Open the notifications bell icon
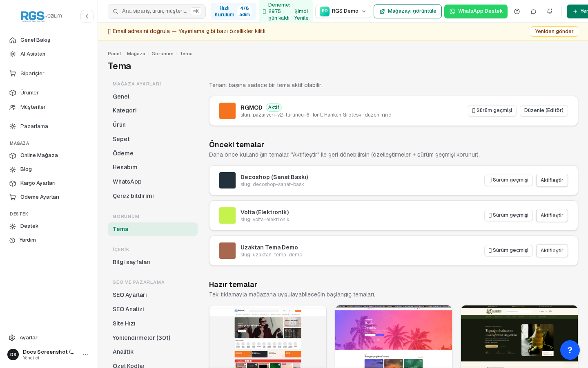Screen dimensions: 588x368 tap(550, 11)
